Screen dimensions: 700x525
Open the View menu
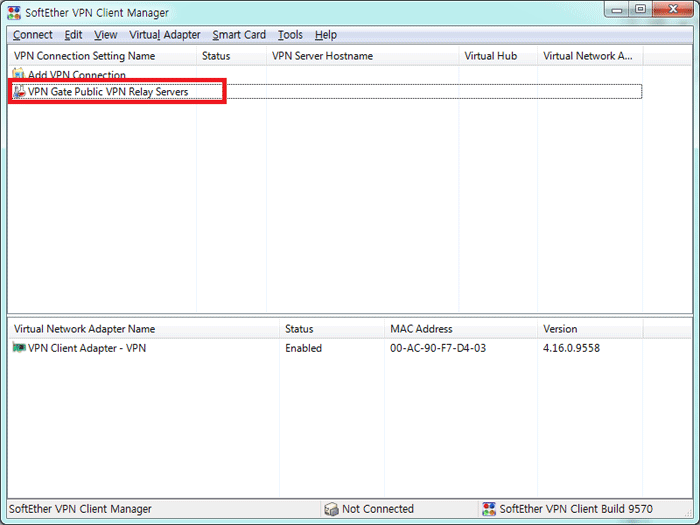tap(106, 35)
